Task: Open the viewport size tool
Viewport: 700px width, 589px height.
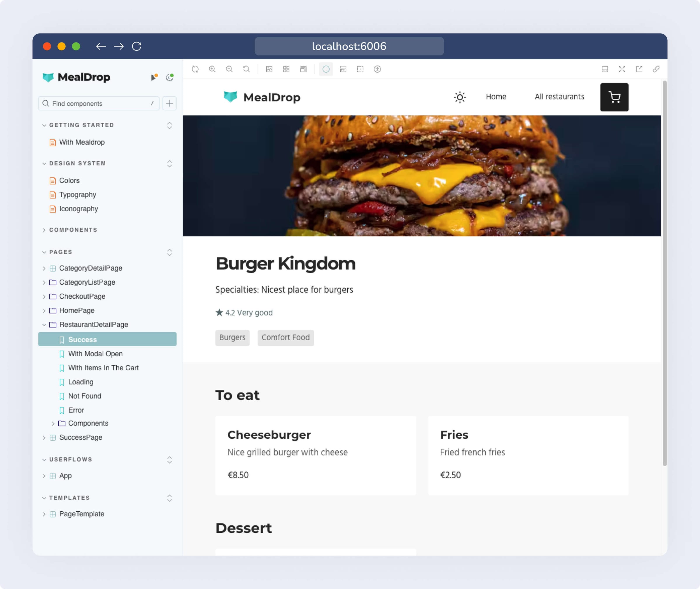Action: (x=303, y=69)
